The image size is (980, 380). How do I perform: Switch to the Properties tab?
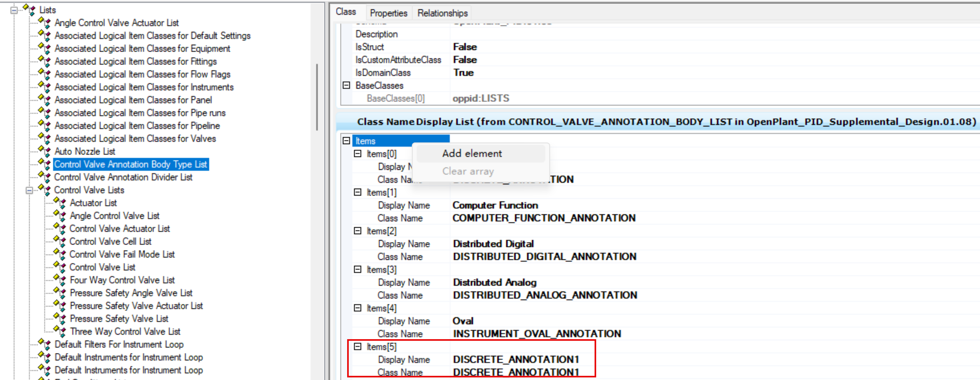coord(388,13)
